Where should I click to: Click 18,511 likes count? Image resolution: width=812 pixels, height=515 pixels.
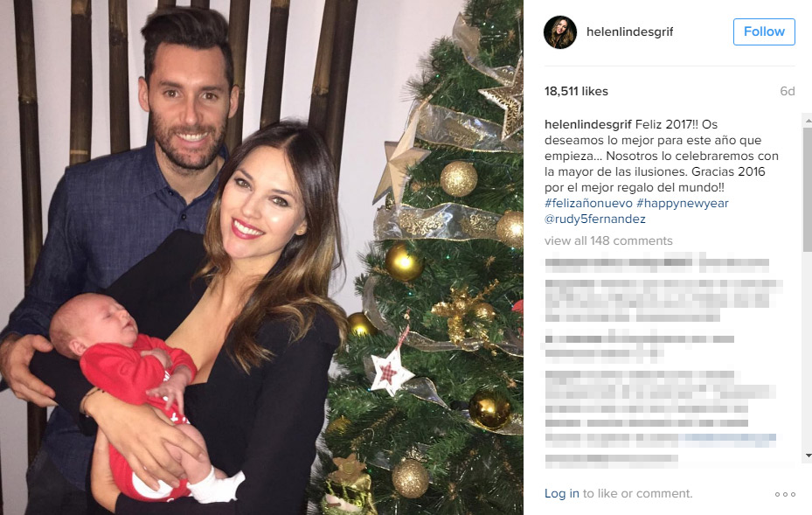pyautogui.click(x=576, y=91)
